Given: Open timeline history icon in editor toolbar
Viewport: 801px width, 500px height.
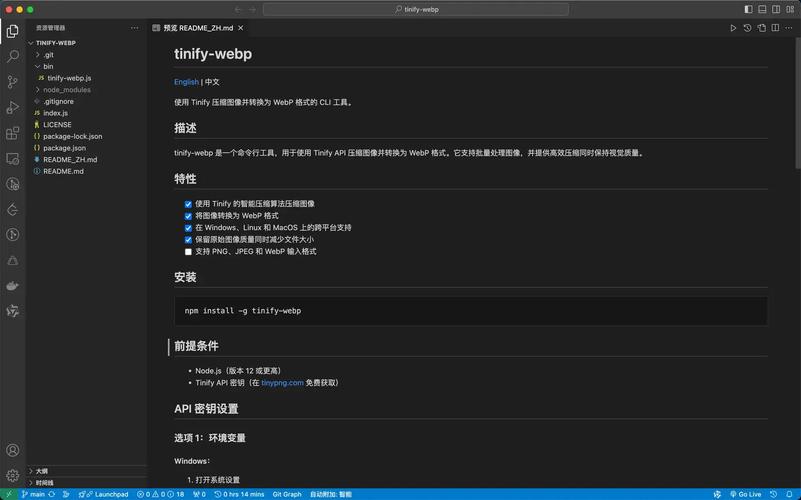Looking at the screenshot, I should click(x=747, y=28).
